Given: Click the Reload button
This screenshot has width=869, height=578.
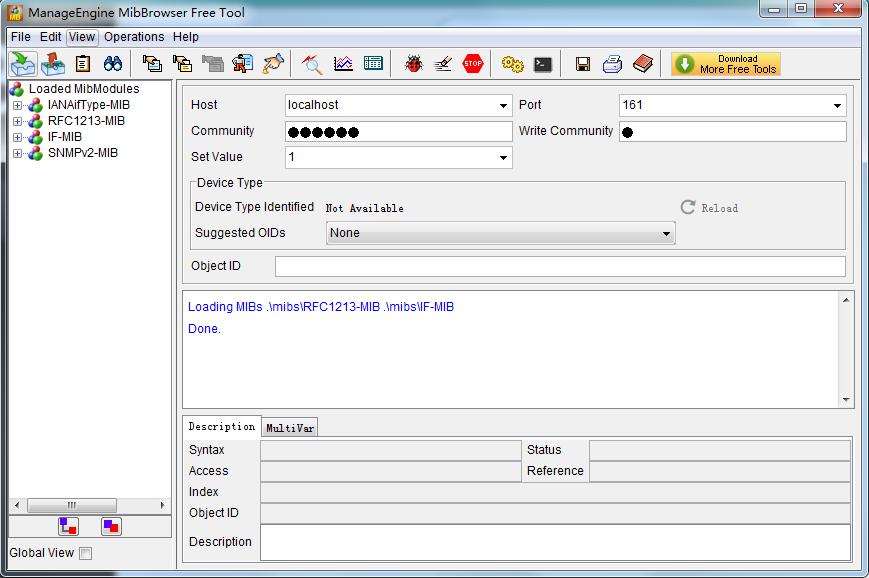Looking at the screenshot, I should click(709, 208).
